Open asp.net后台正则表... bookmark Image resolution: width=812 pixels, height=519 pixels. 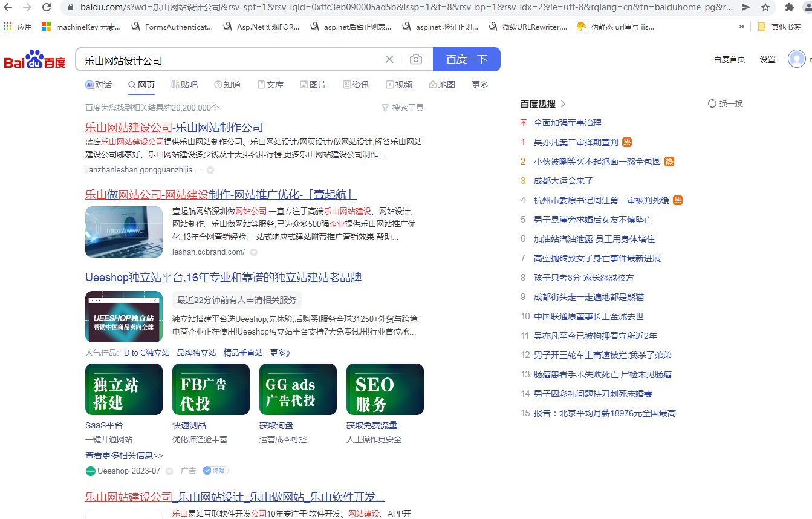click(x=351, y=27)
